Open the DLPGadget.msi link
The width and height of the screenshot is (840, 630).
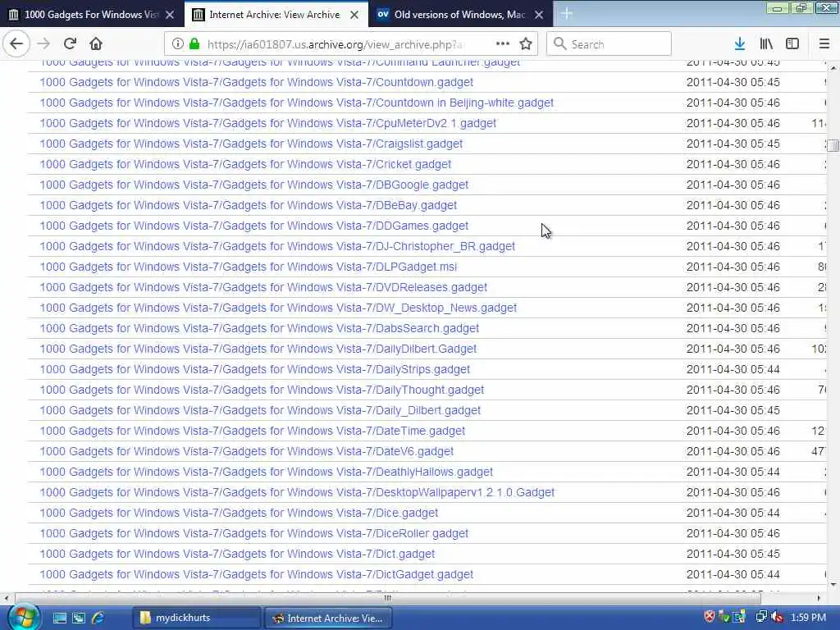(x=248, y=267)
